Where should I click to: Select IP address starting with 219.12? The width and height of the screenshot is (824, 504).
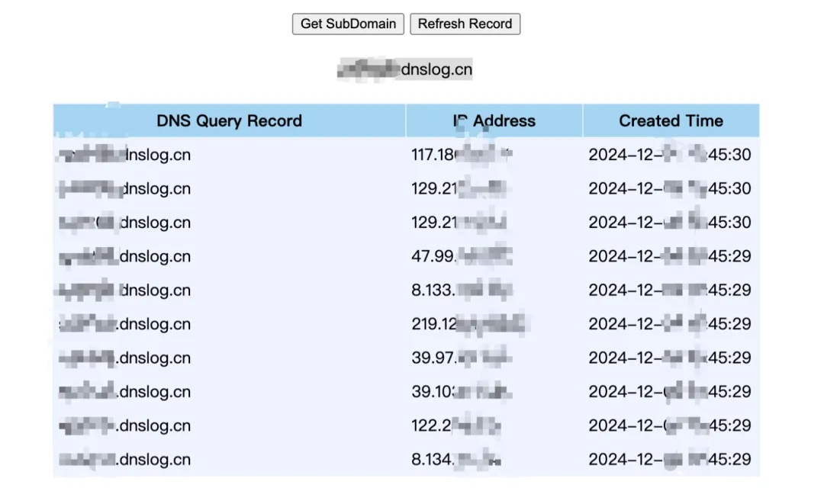[468, 324]
